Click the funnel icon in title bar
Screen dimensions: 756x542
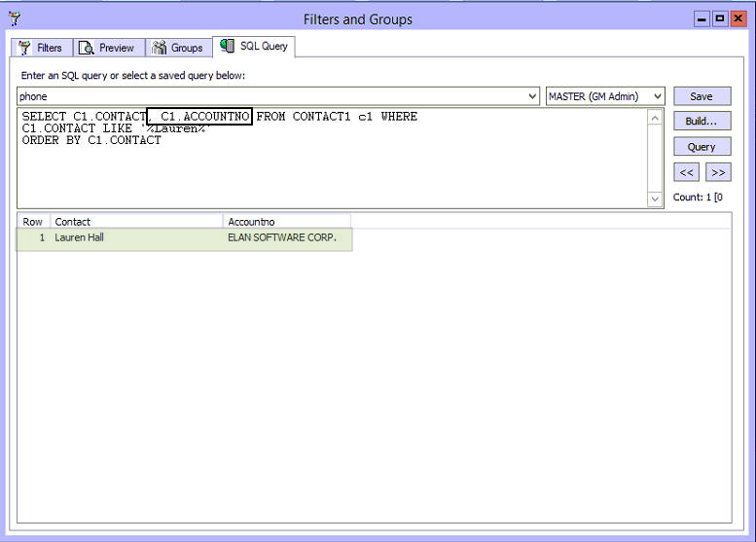[x=14, y=18]
